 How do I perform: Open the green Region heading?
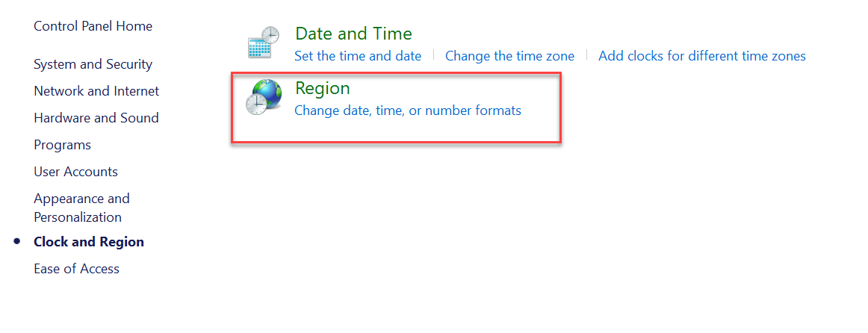click(x=322, y=89)
